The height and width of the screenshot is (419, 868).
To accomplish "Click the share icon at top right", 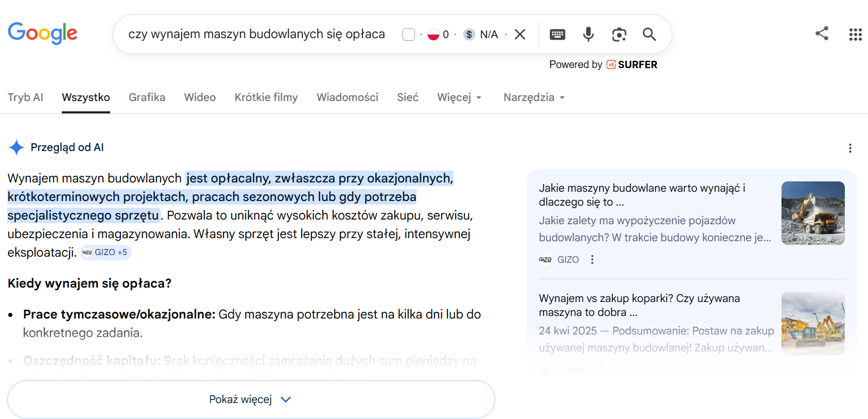I will pos(822,33).
